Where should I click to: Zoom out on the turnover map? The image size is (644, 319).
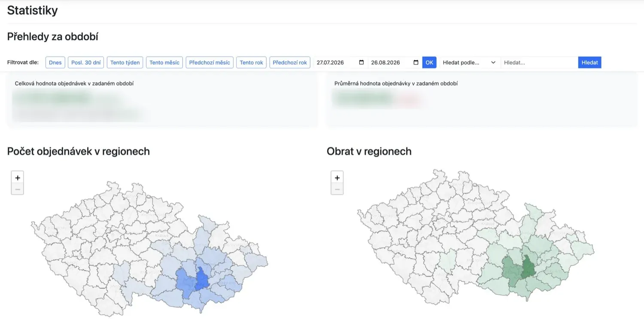point(337,189)
